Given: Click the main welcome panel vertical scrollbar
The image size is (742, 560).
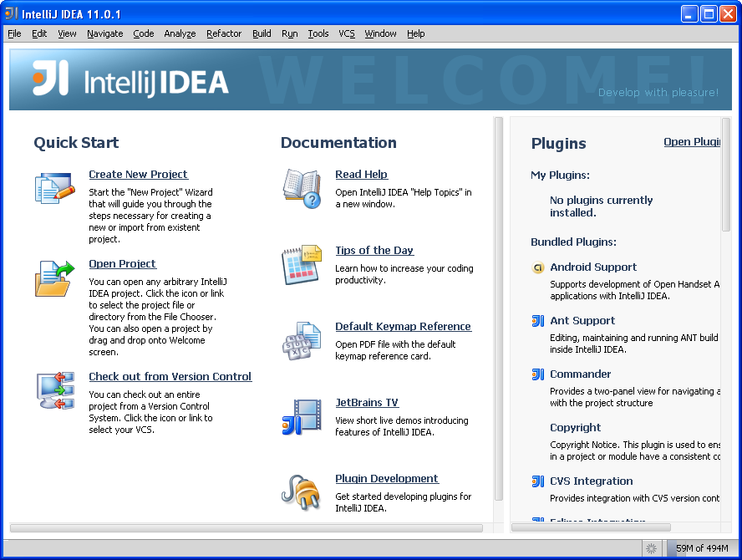Looking at the screenshot, I should tap(498, 308).
